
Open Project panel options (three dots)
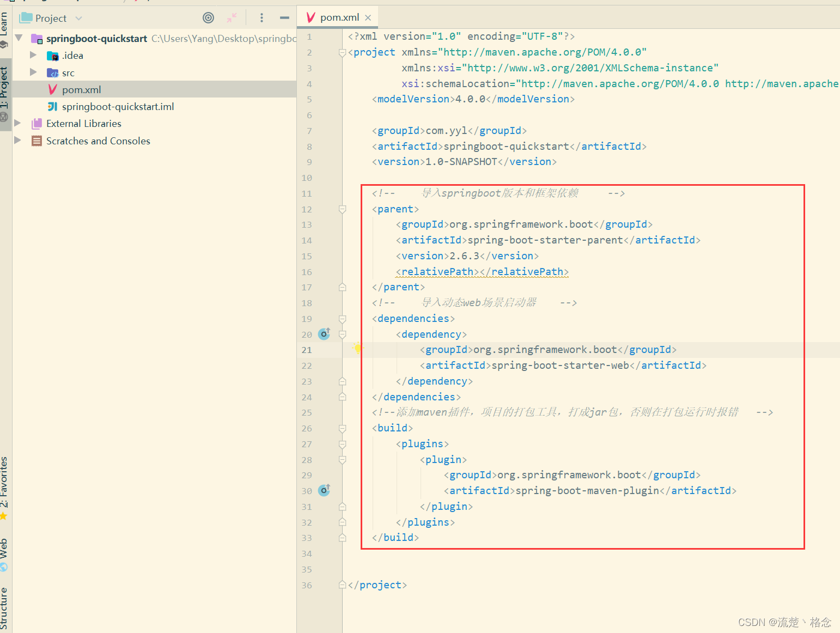tap(261, 18)
